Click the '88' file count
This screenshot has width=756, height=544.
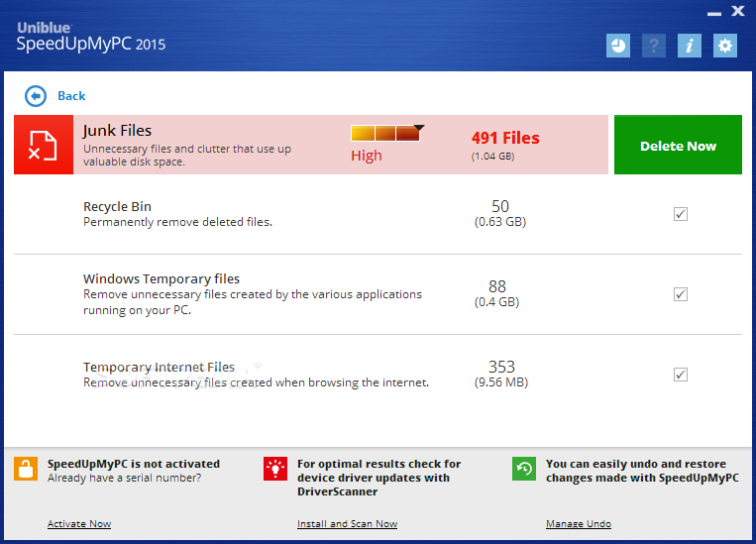(x=497, y=286)
